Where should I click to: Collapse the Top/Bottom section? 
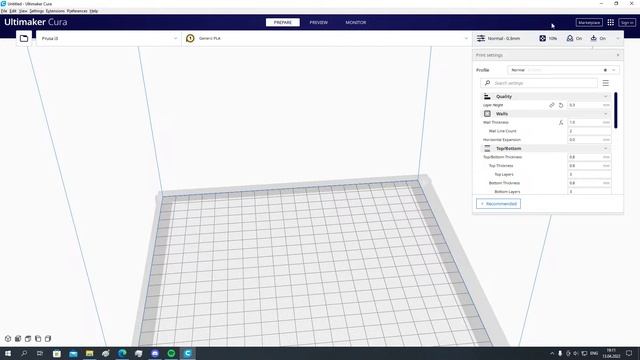point(606,149)
